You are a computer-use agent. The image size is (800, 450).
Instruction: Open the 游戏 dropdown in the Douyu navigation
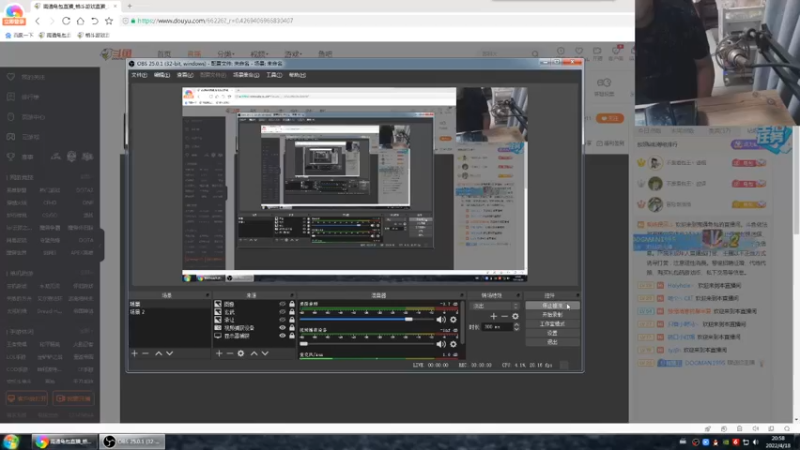click(x=293, y=54)
